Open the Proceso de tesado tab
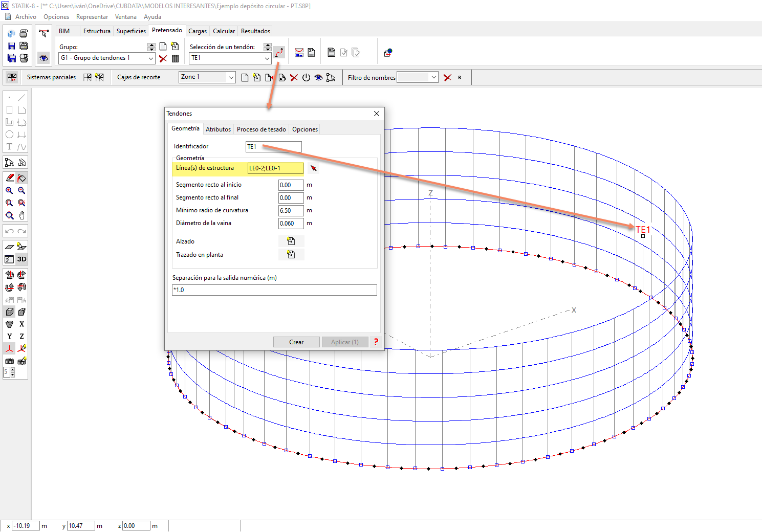The image size is (762, 532). click(x=262, y=129)
